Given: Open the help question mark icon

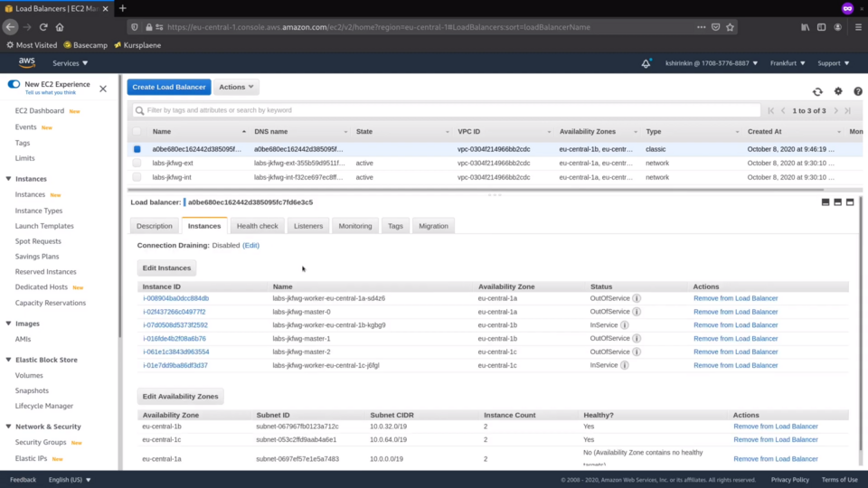Looking at the screenshot, I should 857,91.
